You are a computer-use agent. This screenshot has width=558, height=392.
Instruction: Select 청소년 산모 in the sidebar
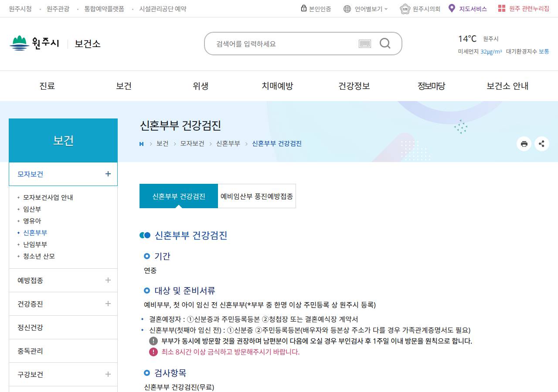[x=39, y=256]
